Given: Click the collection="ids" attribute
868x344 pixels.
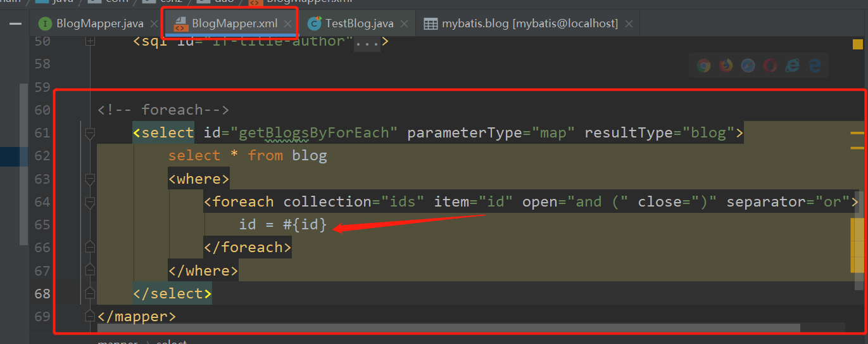Looking at the screenshot, I should click(x=354, y=202).
